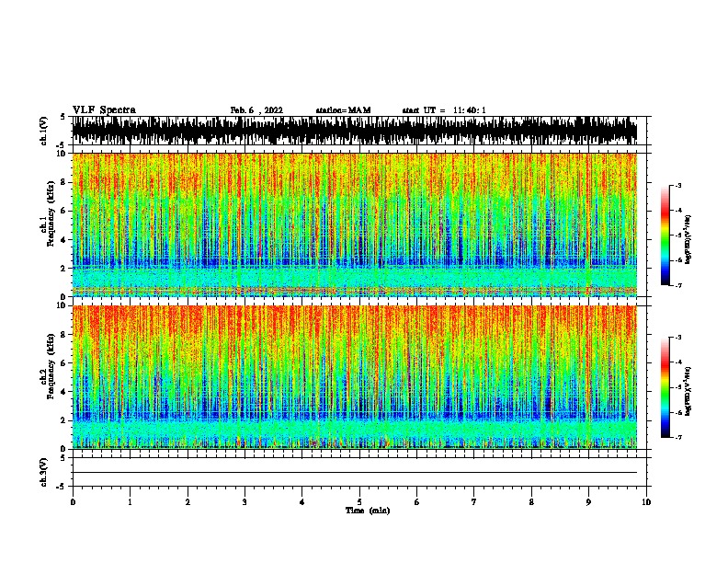This screenshot has width=728, height=563.
Task: Click the "-5" label on ch.2 color bar
Action: pyautogui.click(x=677, y=387)
